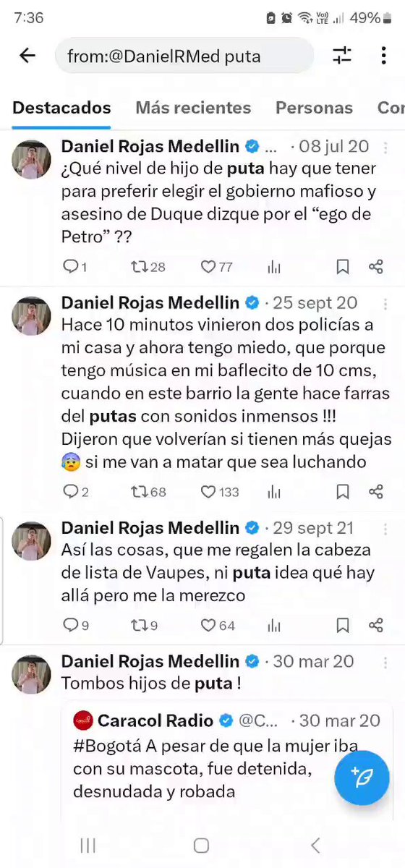
Task: Open search filters slider icon
Action: point(342,56)
